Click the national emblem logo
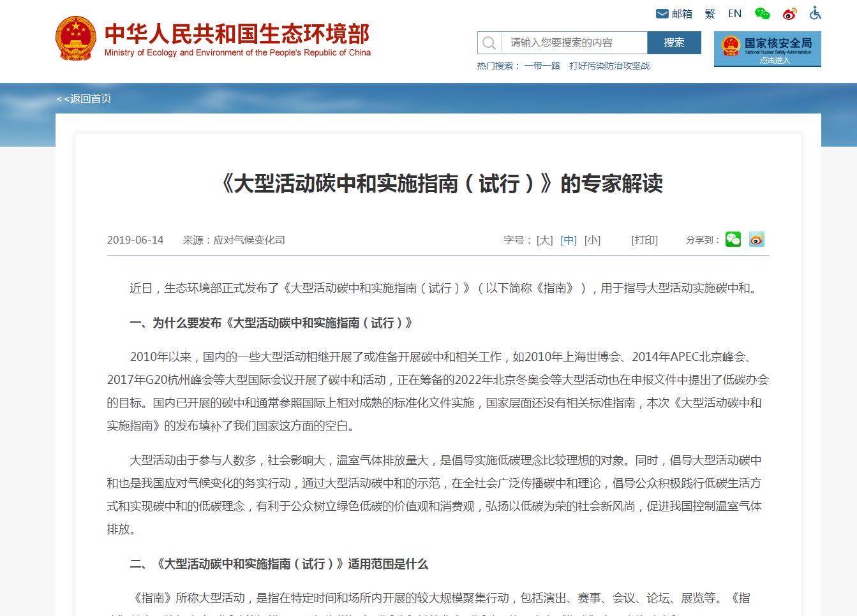The image size is (857, 616). 76,38
